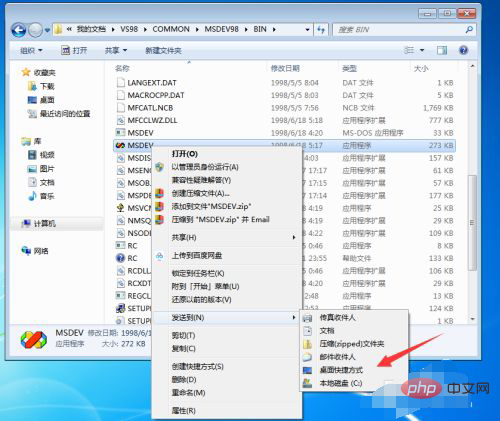The width and height of the screenshot is (500, 421).
Task: Click the 上传到百度网盘 cloud icon
Action: coord(160,256)
